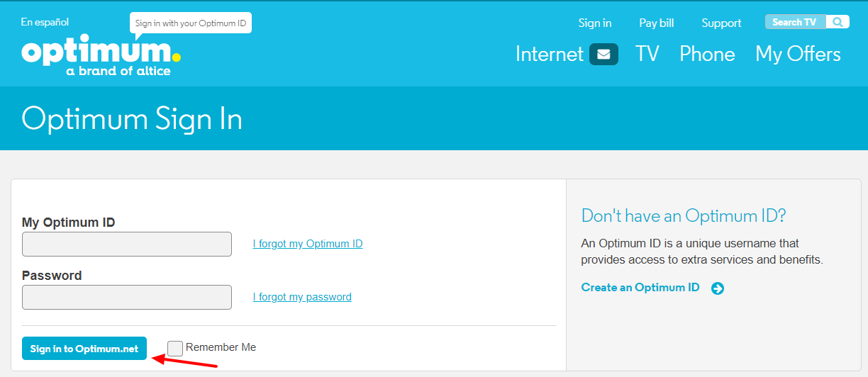Tick the Remember Me checkbox
This screenshot has height=377, width=868.
click(x=175, y=348)
